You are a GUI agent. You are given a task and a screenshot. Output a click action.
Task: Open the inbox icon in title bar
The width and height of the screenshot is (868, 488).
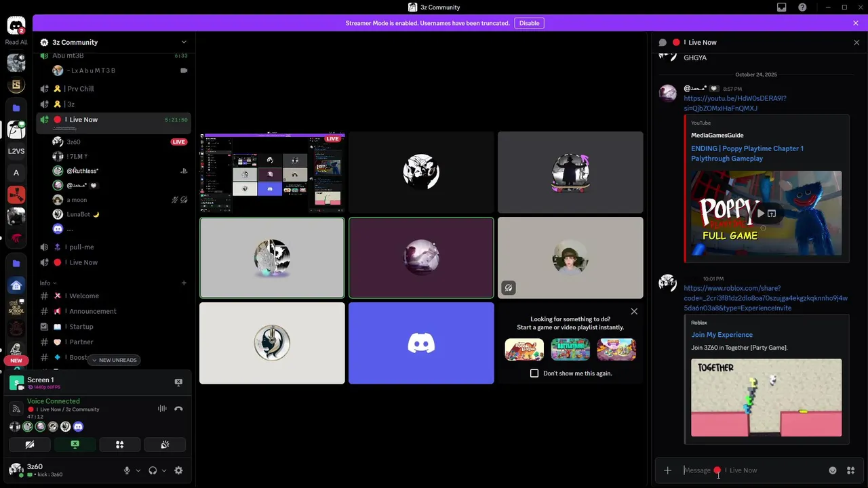pyautogui.click(x=781, y=7)
